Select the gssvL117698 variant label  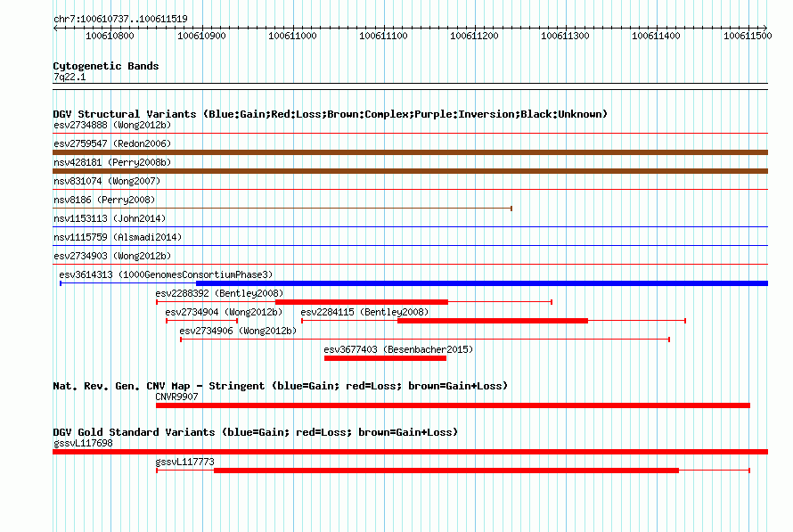(83, 443)
